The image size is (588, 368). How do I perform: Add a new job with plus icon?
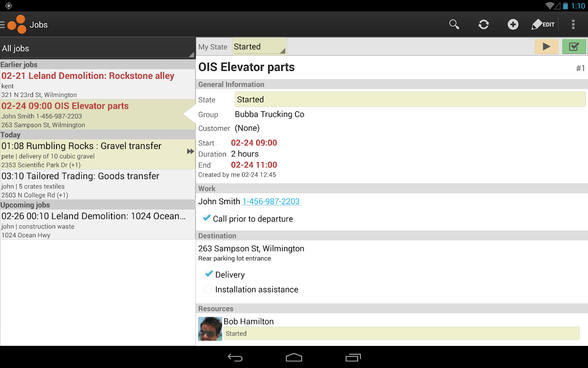tap(513, 25)
